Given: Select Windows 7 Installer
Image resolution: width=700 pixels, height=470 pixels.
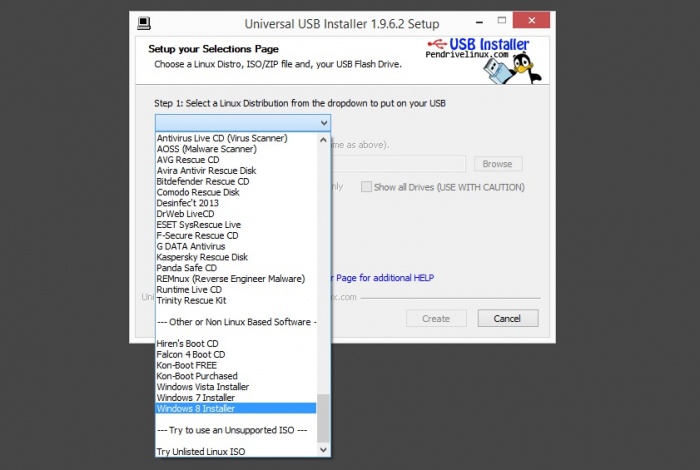Looking at the screenshot, I should [236, 398].
